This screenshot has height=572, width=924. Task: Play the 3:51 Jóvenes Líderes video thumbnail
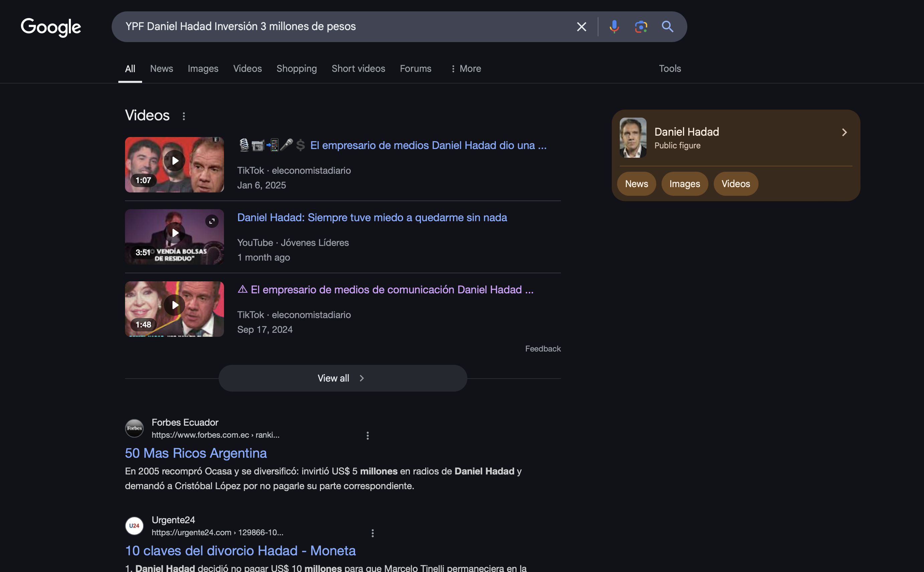click(x=174, y=237)
